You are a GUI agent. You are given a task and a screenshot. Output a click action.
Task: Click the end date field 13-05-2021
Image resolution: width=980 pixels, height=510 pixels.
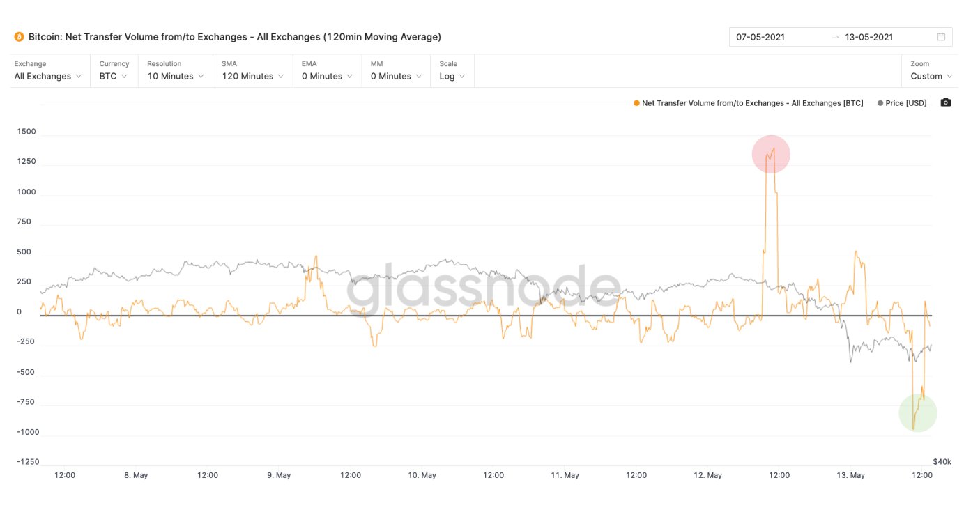click(x=869, y=37)
